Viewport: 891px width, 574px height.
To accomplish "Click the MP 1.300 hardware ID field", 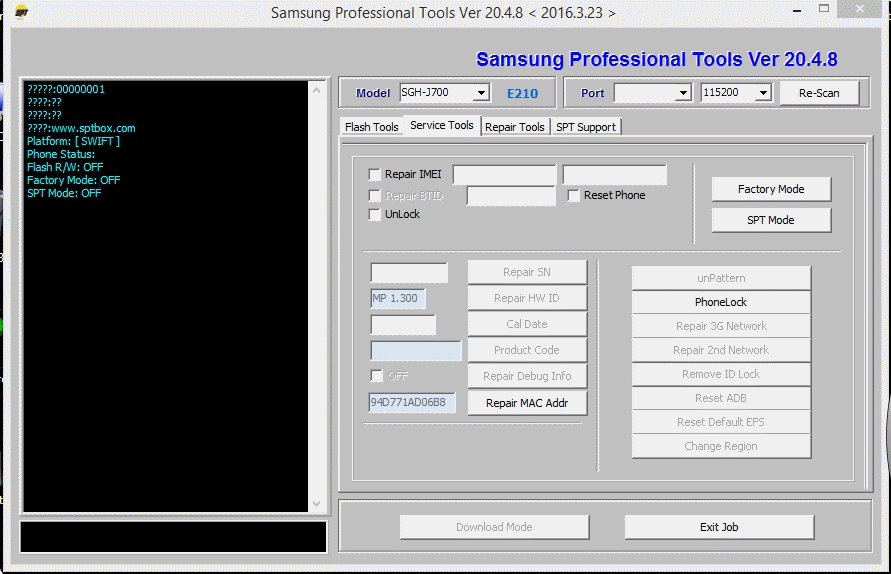I will pyautogui.click(x=398, y=298).
